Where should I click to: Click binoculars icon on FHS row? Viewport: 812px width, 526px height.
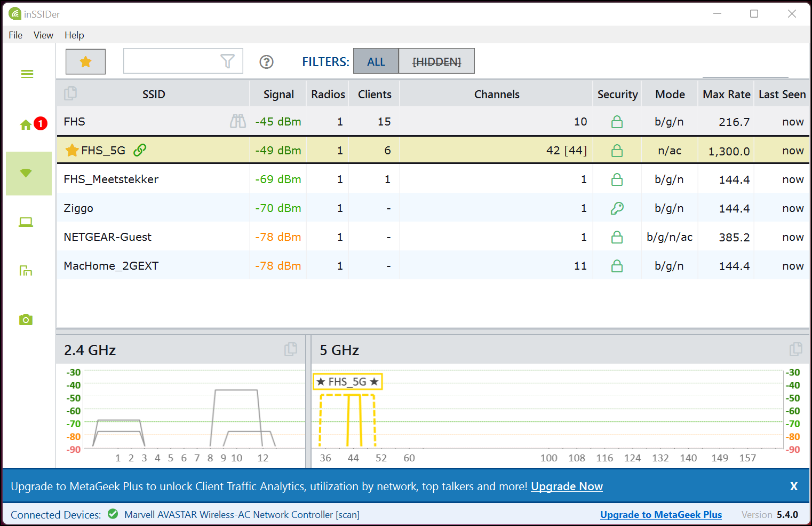[x=238, y=122]
